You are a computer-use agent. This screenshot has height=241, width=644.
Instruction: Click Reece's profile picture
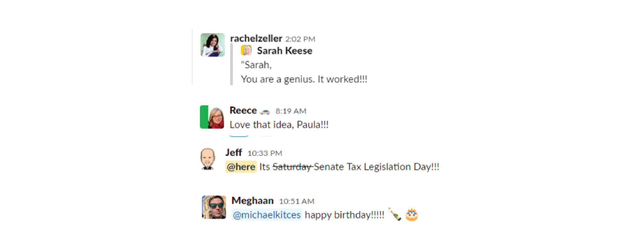(x=212, y=117)
